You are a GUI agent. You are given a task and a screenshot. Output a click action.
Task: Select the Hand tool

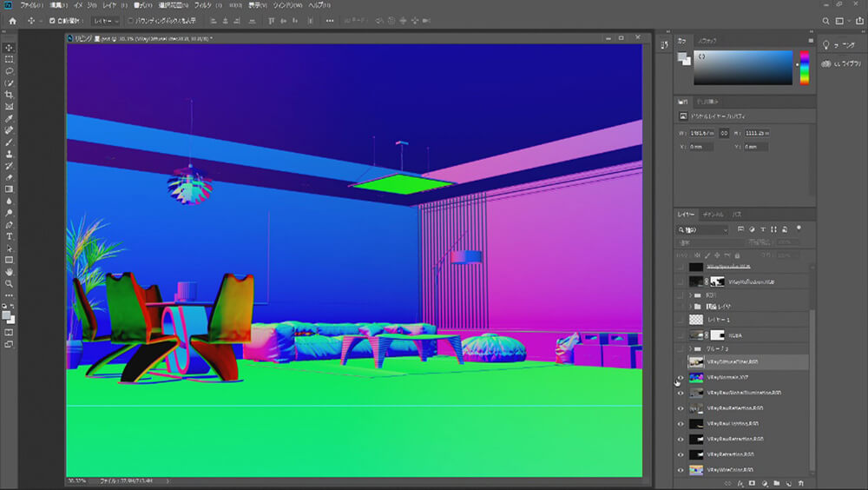coord(9,272)
